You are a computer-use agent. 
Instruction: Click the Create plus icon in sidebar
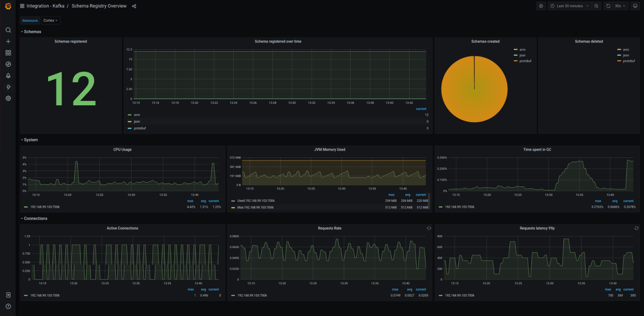click(8, 42)
